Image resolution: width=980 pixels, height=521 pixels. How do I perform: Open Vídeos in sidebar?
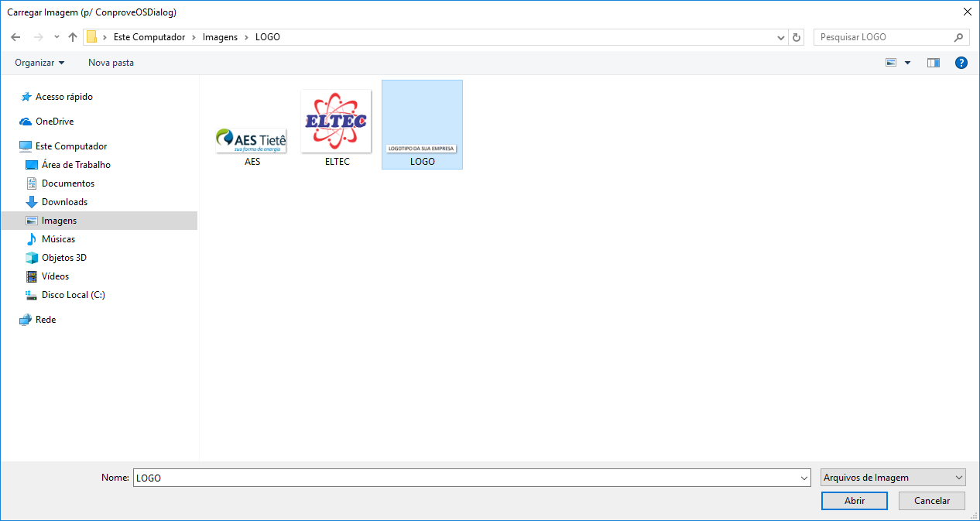pyautogui.click(x=55, y=276)
